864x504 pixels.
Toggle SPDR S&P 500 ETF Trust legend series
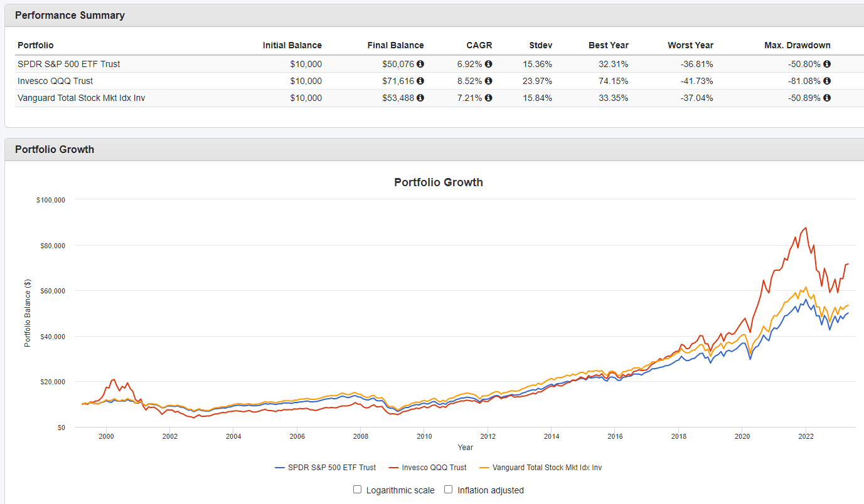tap(326, 468)
